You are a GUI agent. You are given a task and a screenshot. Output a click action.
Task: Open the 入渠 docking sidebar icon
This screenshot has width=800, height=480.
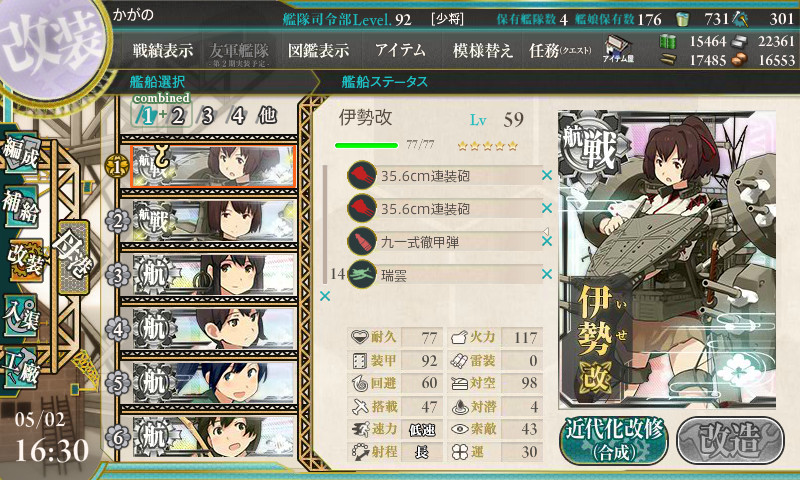(x=20, y=316)
